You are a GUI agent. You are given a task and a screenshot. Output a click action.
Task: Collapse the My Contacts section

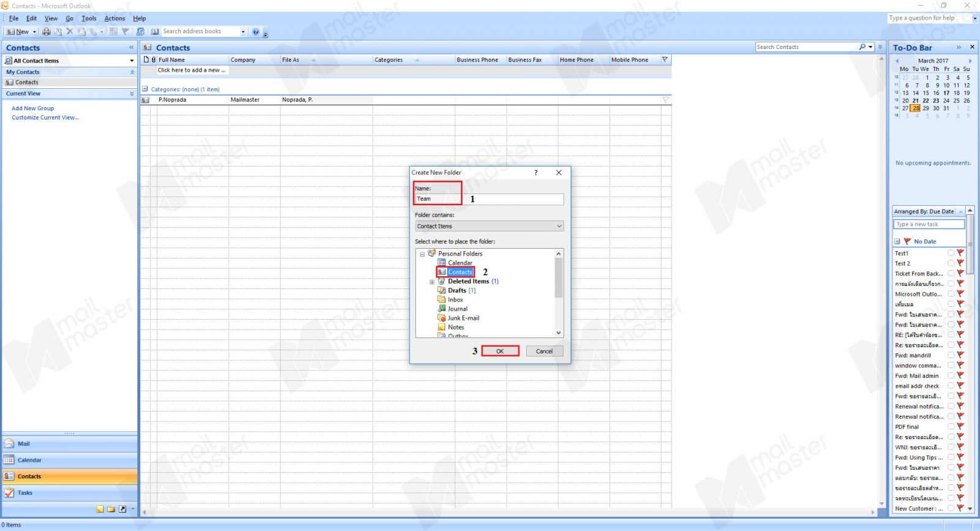pos(132,72)
